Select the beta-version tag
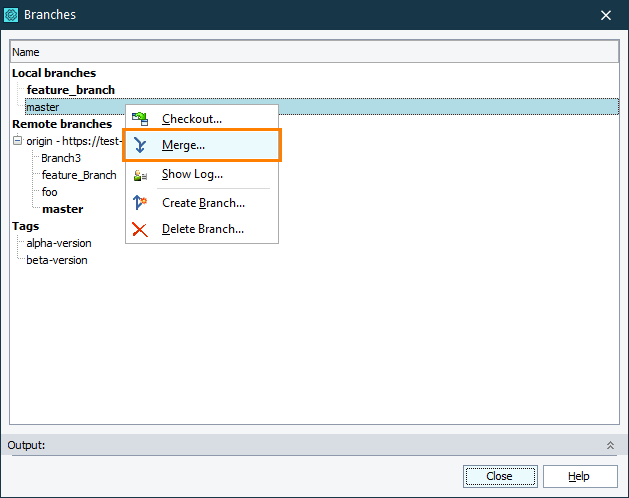 click(x=57, y=260)
